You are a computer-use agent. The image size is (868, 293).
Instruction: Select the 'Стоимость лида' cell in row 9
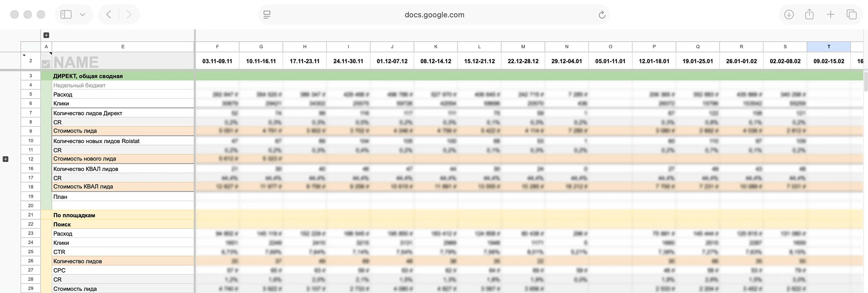[123, 131]
